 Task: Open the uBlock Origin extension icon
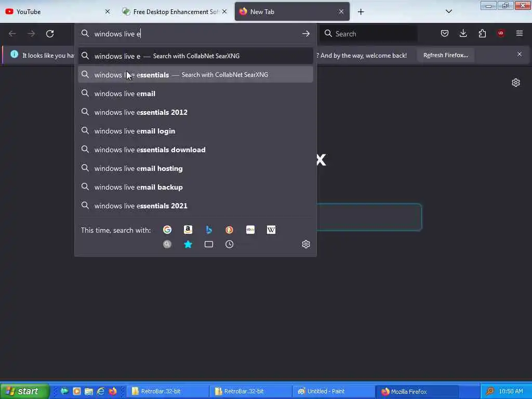coord(501,33)
